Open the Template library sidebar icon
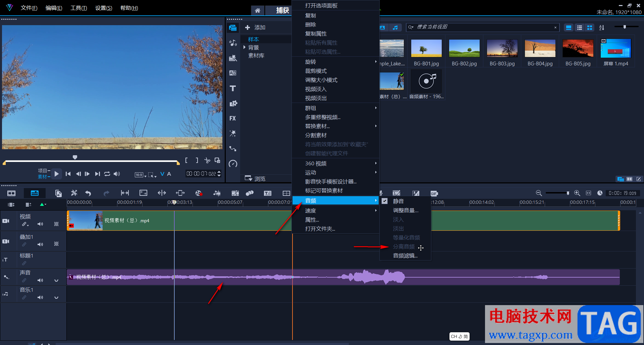Viewport: 644px width, 345px height. click(233, 58)
